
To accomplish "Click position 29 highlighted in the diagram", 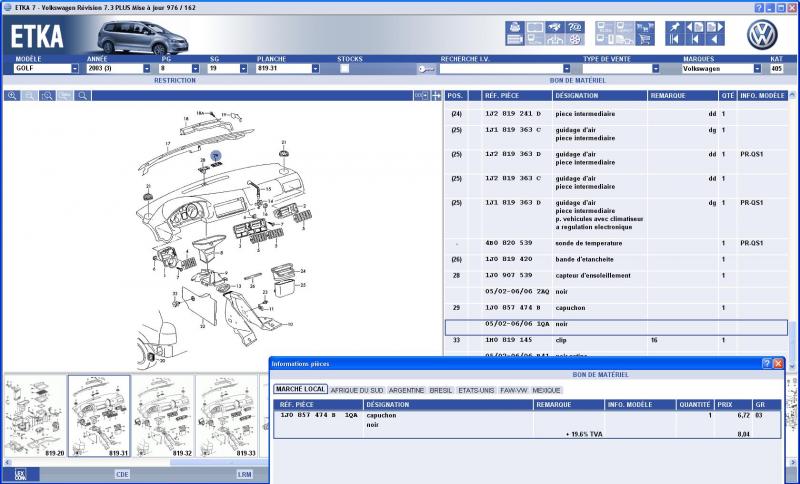I will pos(216,156).
